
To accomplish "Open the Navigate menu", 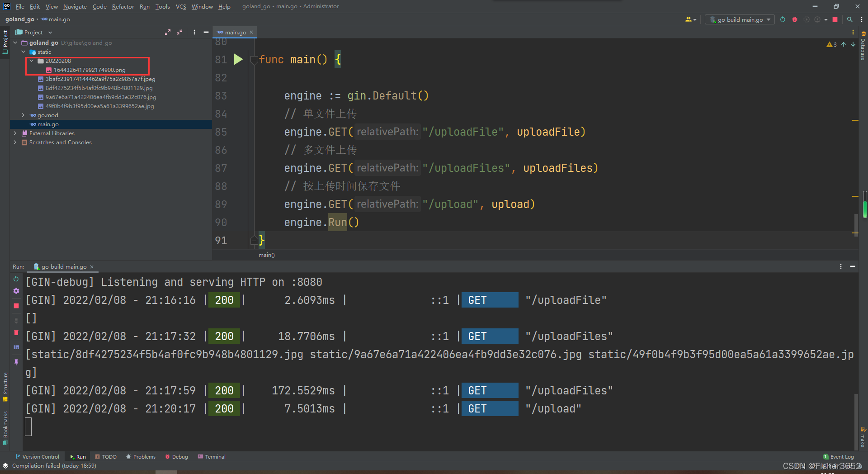I will 75,6.
